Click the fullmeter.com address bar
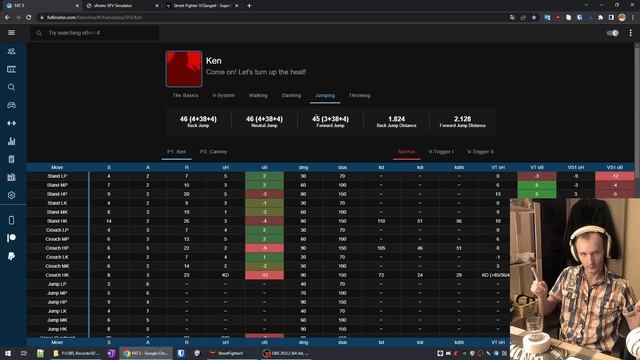Screen dimensions: 640x360 [269, 18]
